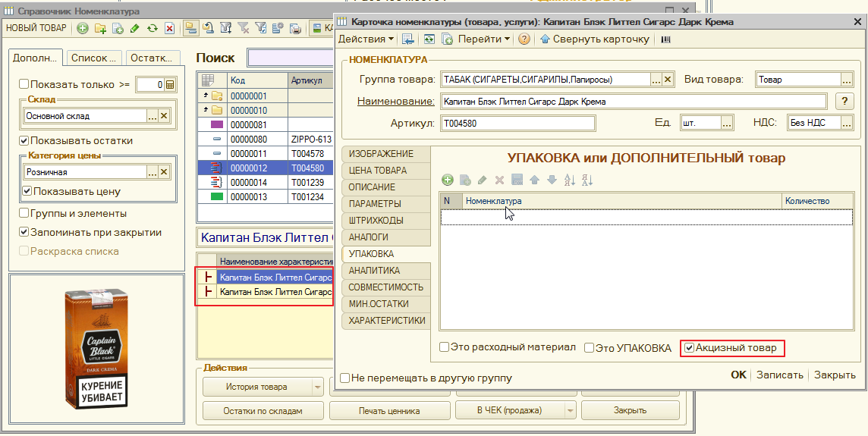The height and width of the screenshot is (436, 868).
Task: Open calculator icon beside 'Показать только' field
Action: [171, 85]
